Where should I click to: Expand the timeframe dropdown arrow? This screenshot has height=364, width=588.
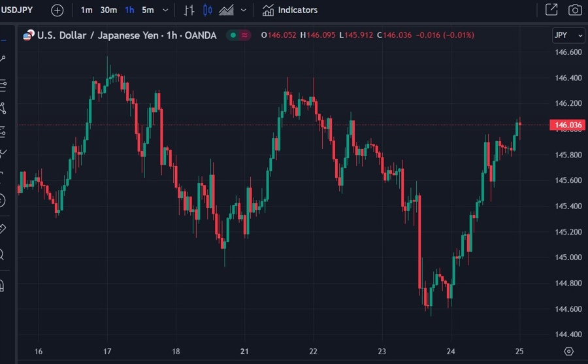pos(165,10)
